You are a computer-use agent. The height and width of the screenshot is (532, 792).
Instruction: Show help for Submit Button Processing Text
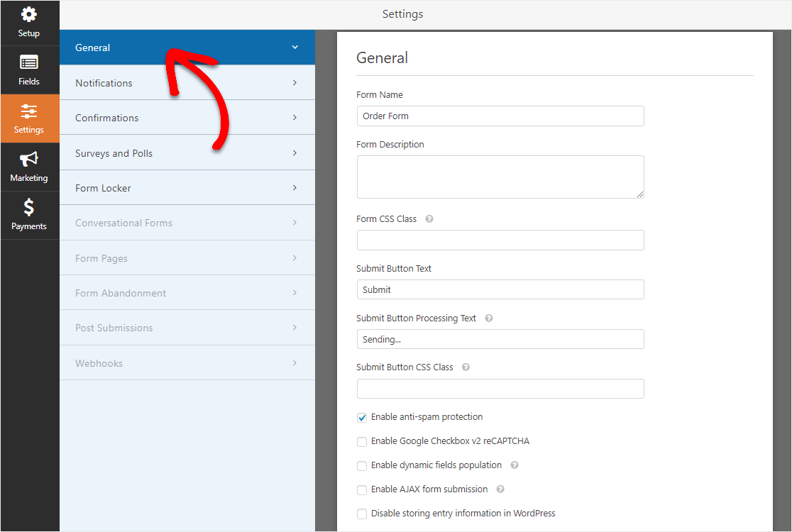coord(489,318)
